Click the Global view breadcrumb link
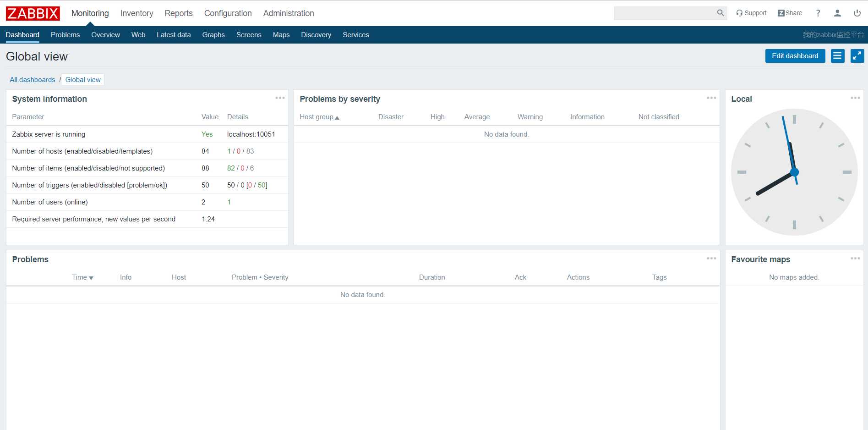Image resolution: width=868 pixels, height=430 pixels. (83, 80)
